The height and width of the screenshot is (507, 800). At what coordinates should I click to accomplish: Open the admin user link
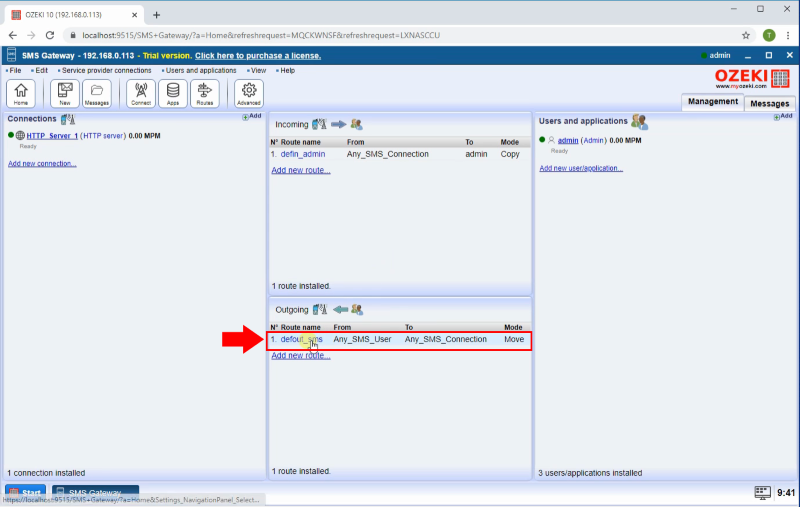pos(568,140)
